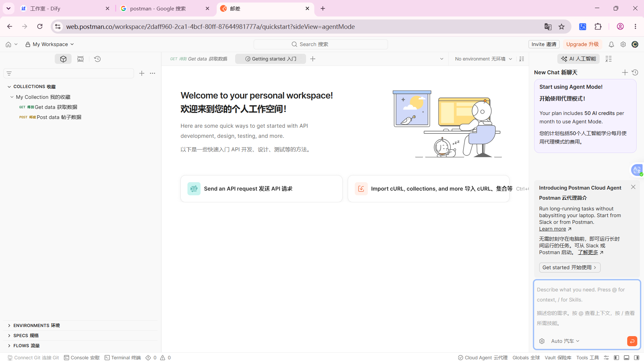Toggle two-pane view in status bar
The height and width of the screenshot is (362, 644).
click(x=606, y=358)
